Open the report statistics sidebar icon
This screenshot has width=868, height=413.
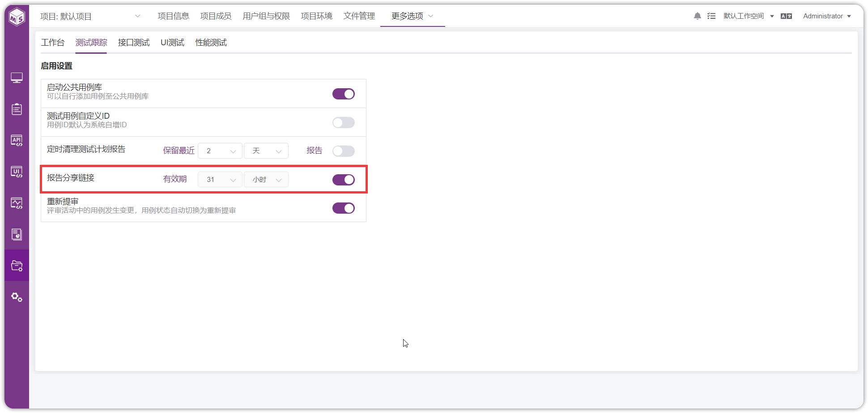click(17, 234)
